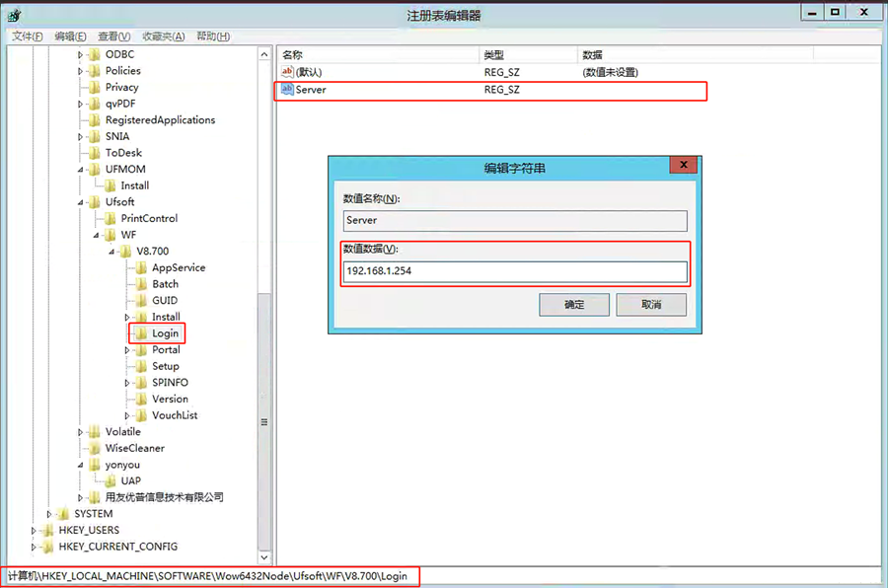Click the Portal folder icon

tap(141, 350)
